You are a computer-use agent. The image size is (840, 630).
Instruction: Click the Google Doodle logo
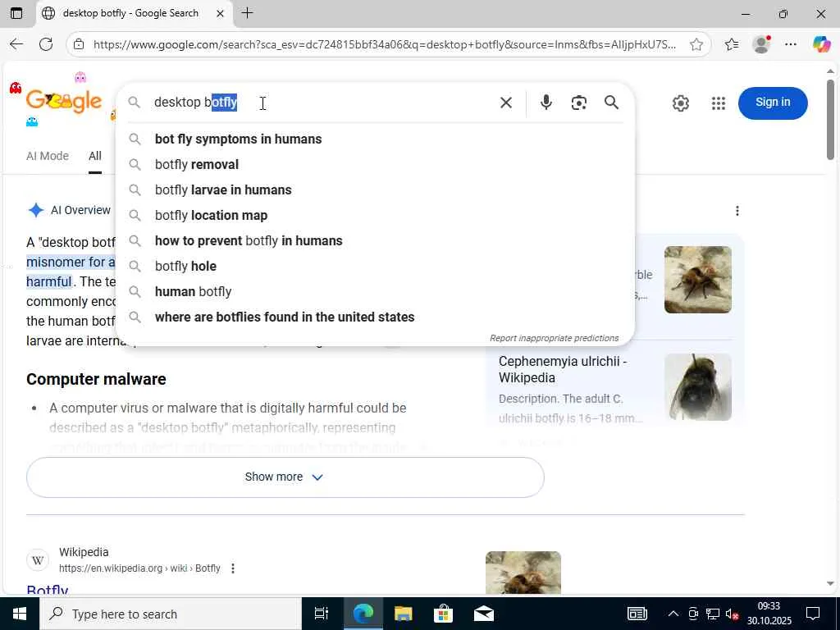[x=63, y=101]
